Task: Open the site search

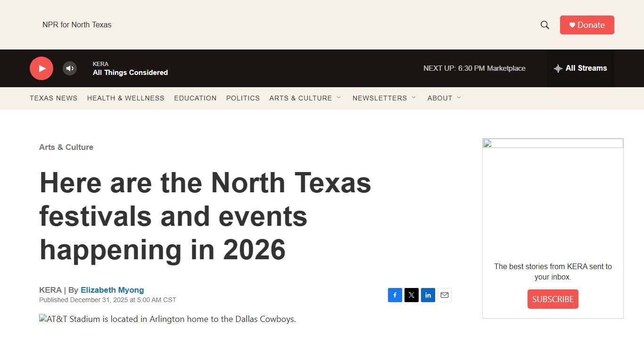Action: pyautogui.click(x=545, y=25)
